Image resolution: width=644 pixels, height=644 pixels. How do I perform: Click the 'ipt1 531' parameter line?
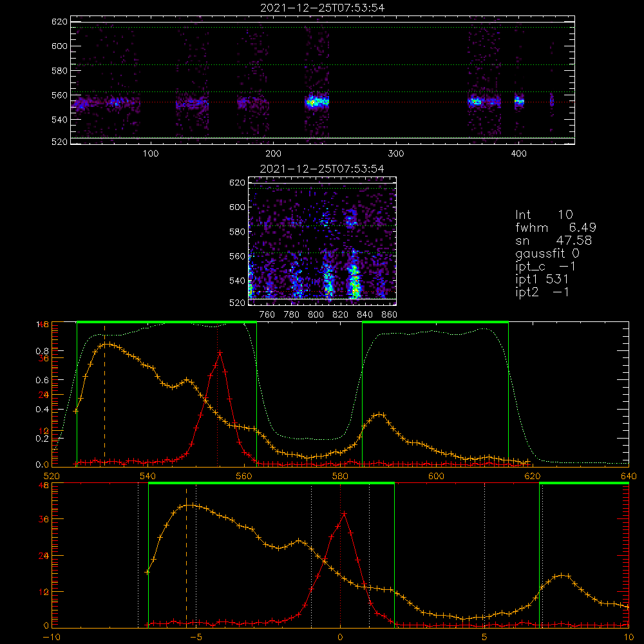click(542, 279)
